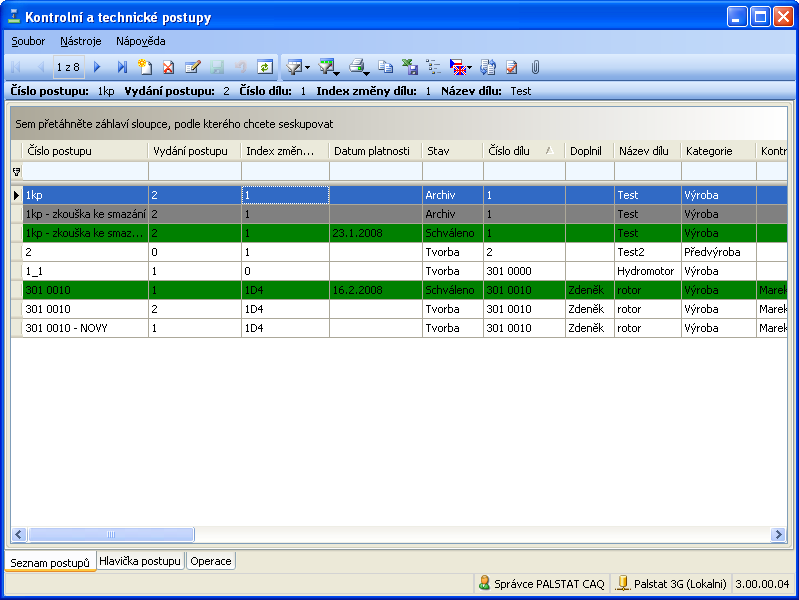Open the Nápověda menu

(x=141, y=41)
